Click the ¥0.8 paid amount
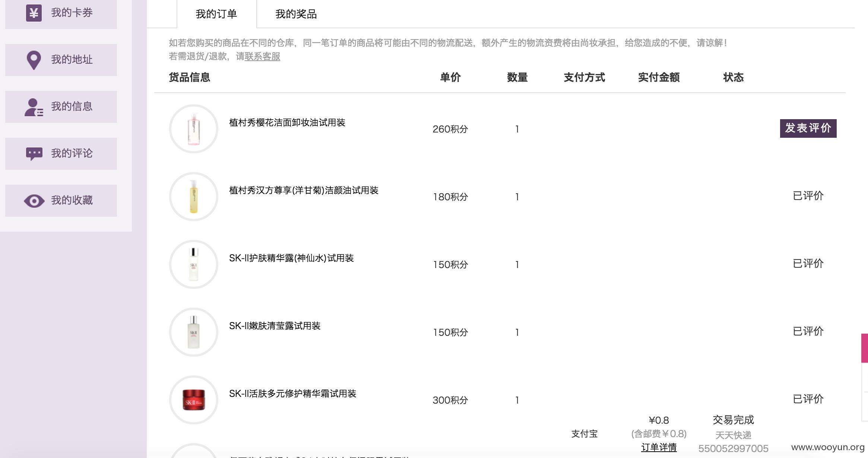The image size is (868, 458). (659, 420)
